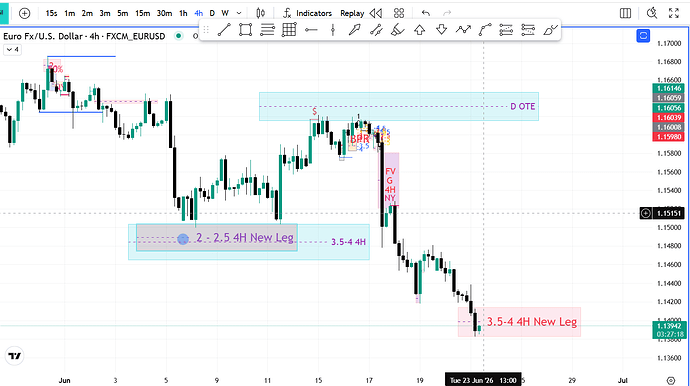Select the Arrow Marker tool
Screen dimensions: 690x386
pyautogui.click(x=354, y=30)
